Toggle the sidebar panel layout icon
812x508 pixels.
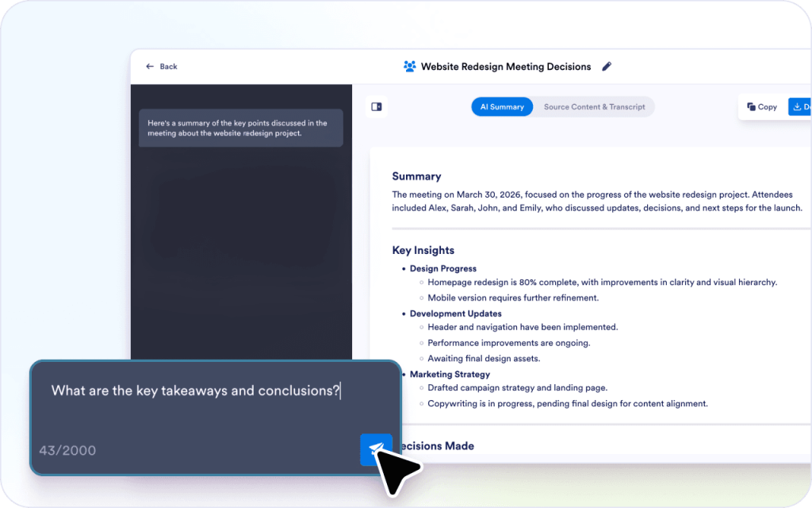click(x=377, y=107)
